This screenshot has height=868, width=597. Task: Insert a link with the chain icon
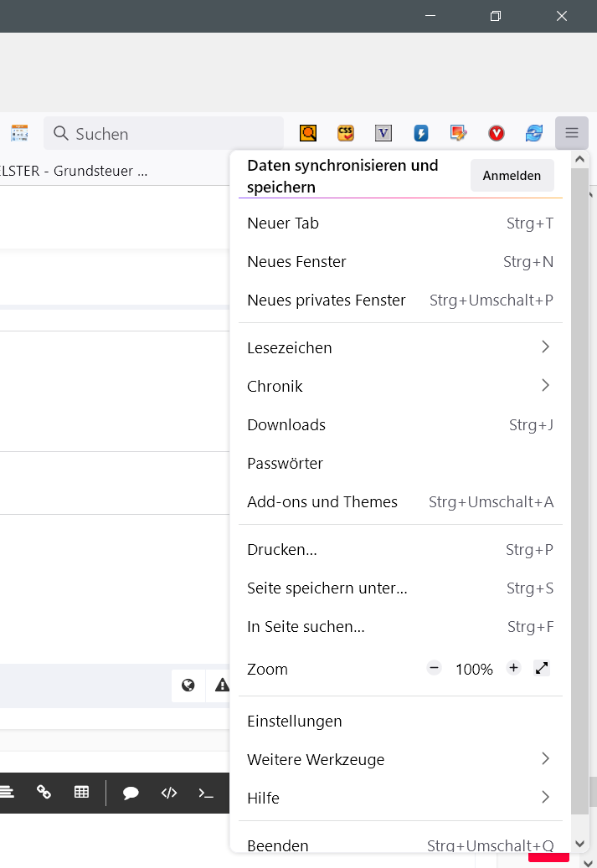pos(44,792)
